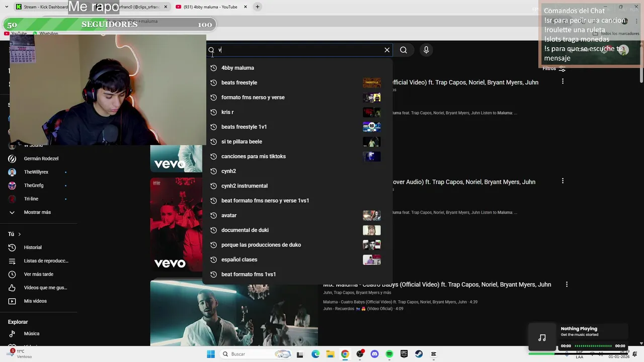
Task: Open Epic Games Launcher from taskbar
Action: tap(404, 354)
